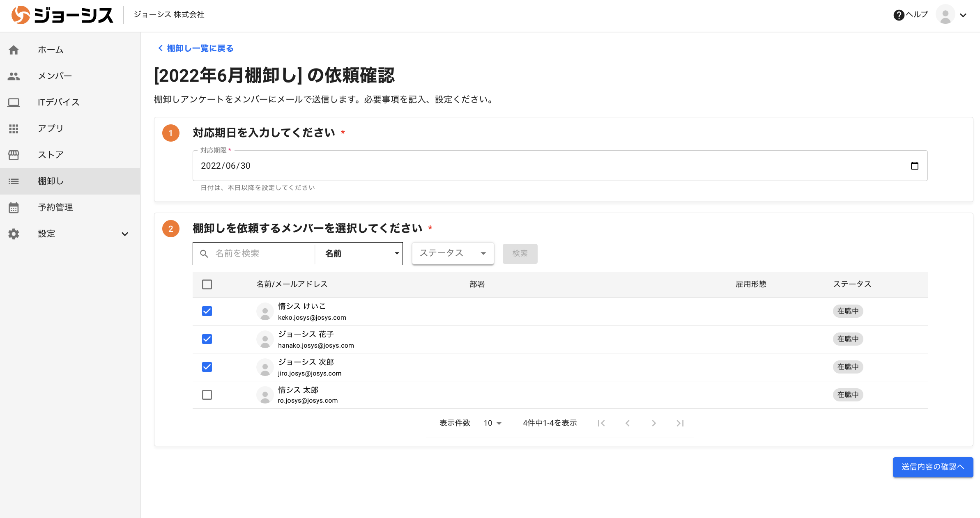
Task: Uncheck 情シス けいこ member checkbox
Action: [x=207, y=311]
